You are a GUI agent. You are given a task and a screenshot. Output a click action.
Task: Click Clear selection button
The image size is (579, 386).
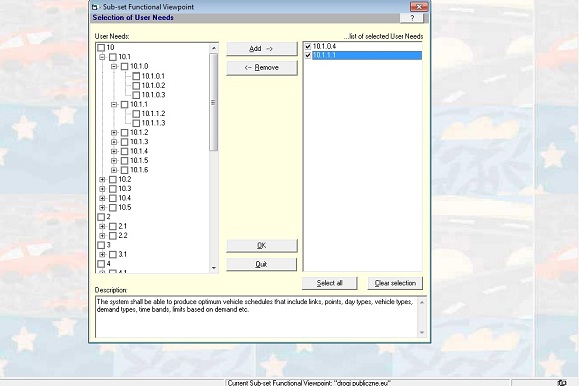(x=395, y=283)
